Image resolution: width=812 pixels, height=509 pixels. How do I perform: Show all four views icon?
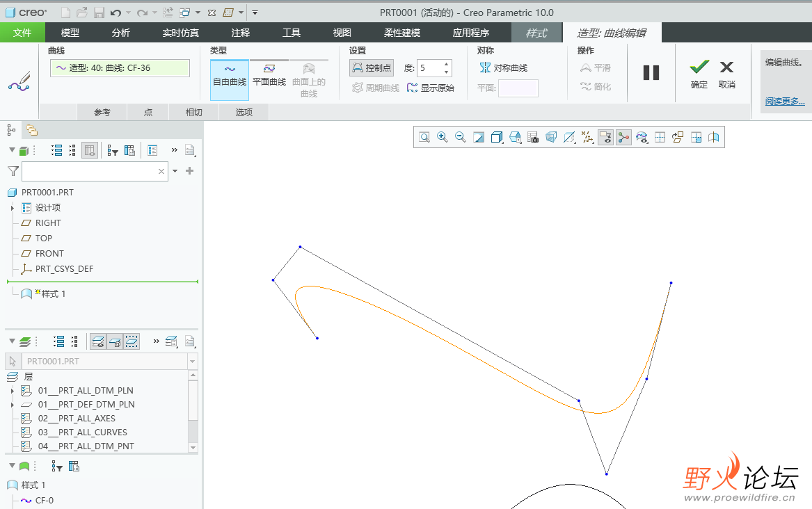(660, 137)
